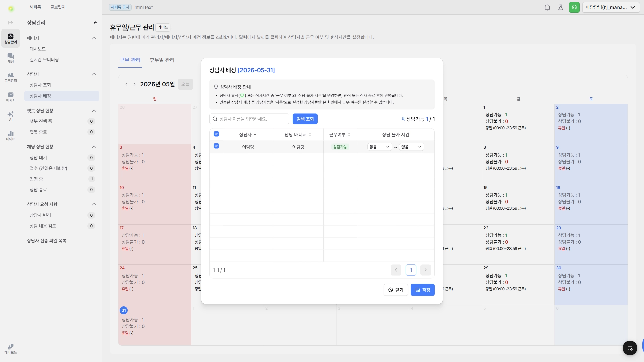
Task: Go to next page in dialog table
Action: click(x=426, y=270)
